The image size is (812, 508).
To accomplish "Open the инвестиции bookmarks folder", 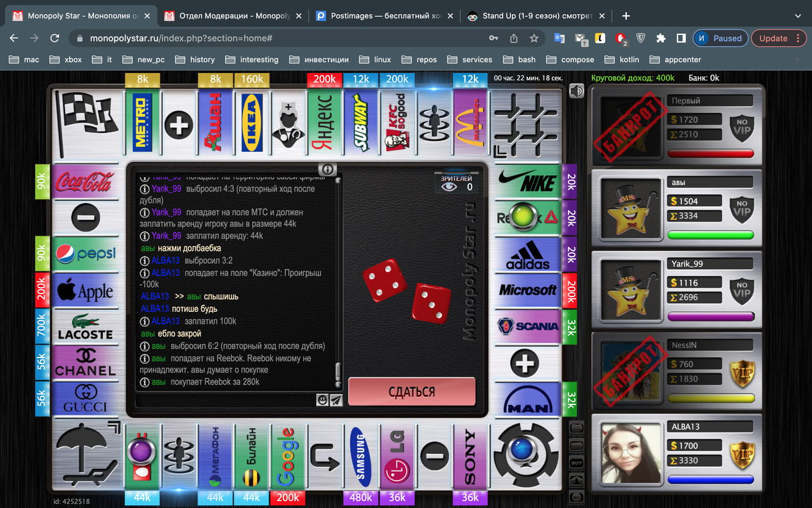I will tap(319, 59).
